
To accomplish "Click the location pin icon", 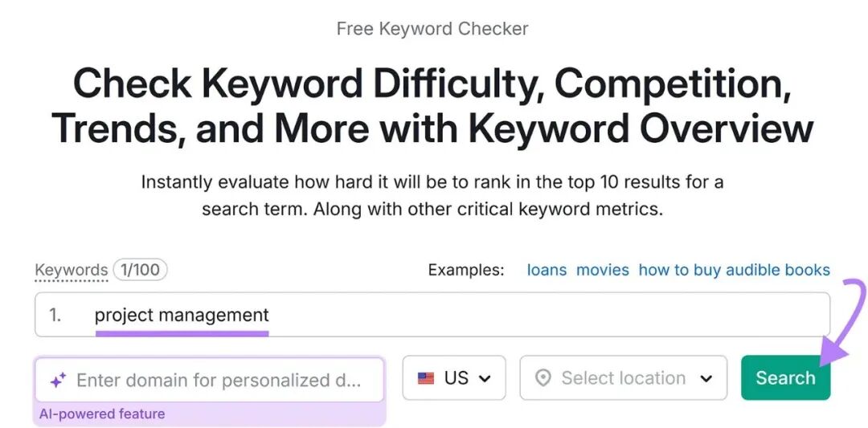I will [543, 378].
